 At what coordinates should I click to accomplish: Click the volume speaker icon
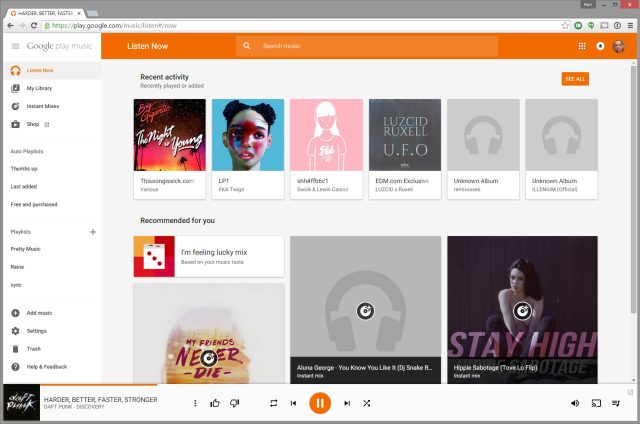coord(575,403)
